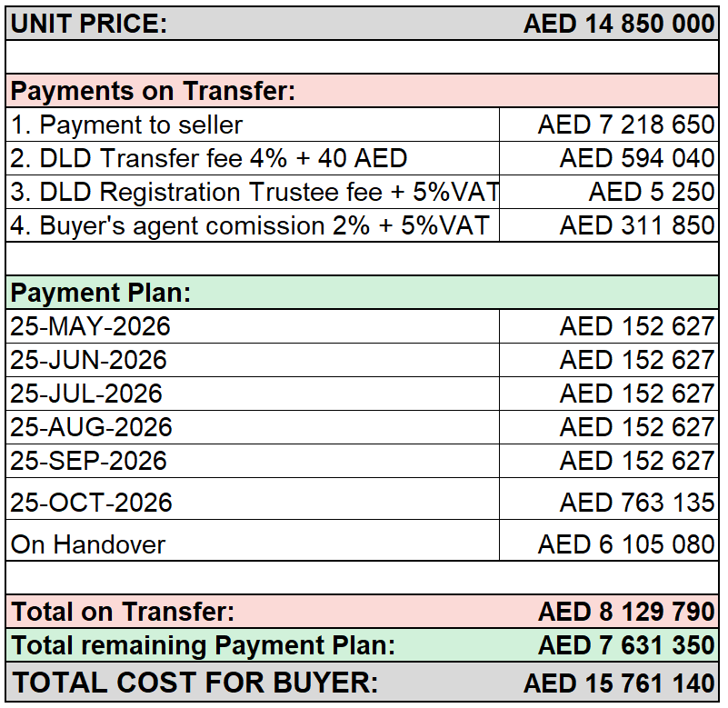Click the Buyer's agent comission label cell
The width and height of the screenshot is (728, 708).
(x=253, y=225)
